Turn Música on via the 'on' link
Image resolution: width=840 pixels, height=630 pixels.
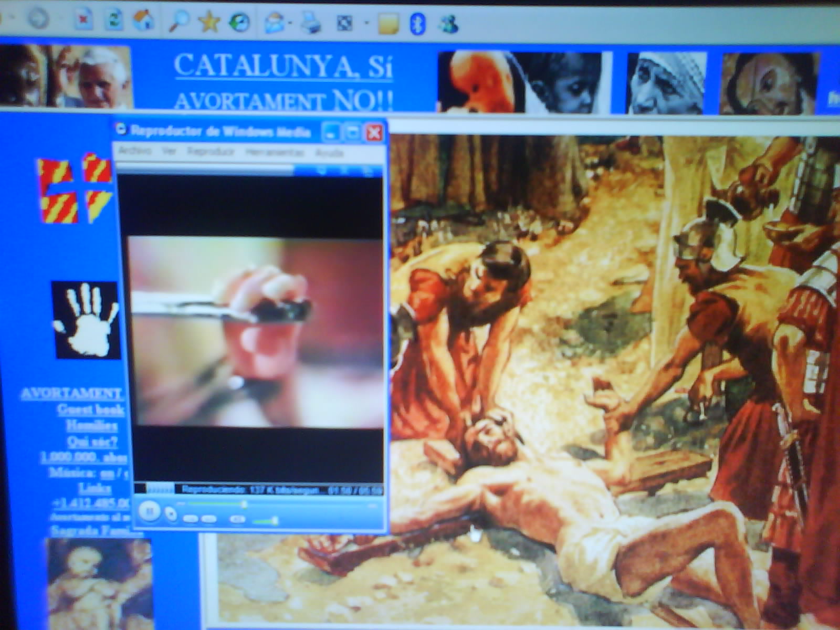click(x=107, y=473)
